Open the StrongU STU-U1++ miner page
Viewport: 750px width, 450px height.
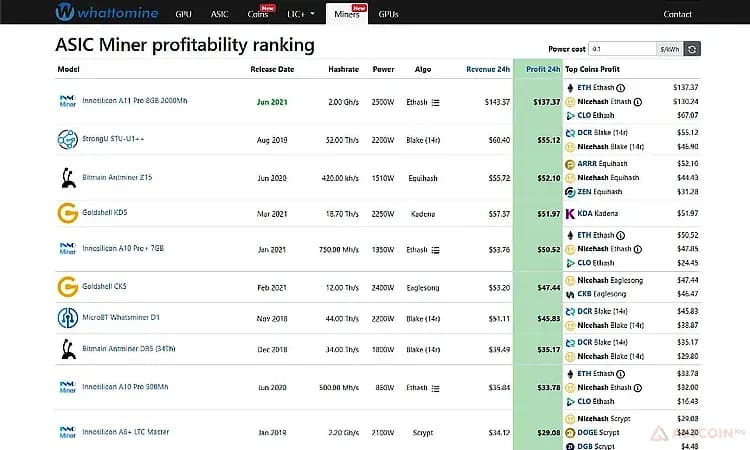pyautogui.click(x=113, y=139)
